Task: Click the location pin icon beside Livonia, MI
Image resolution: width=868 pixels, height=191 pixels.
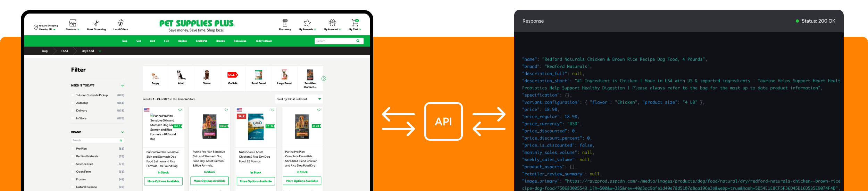Action: click(x=35, y=27)
